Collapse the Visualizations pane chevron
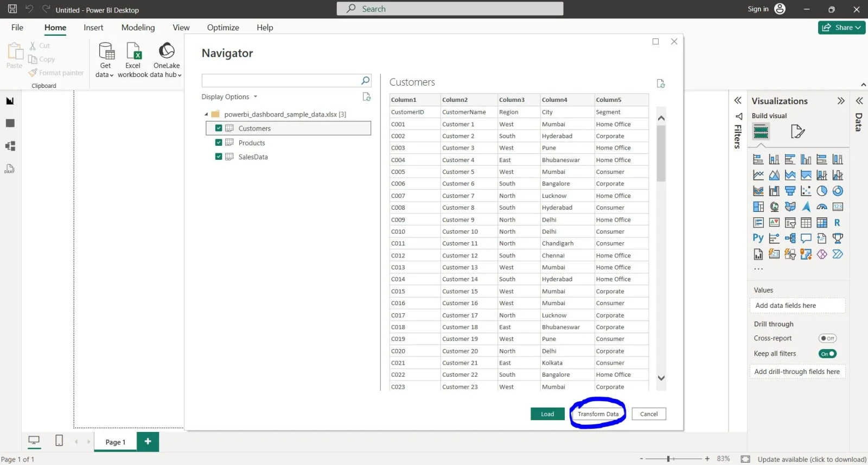This screenshot has height=465, width=868. [x=841, y=101]
